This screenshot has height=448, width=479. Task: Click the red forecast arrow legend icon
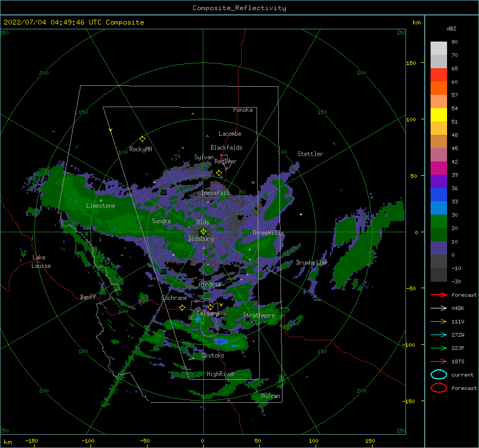pos(439,295)
